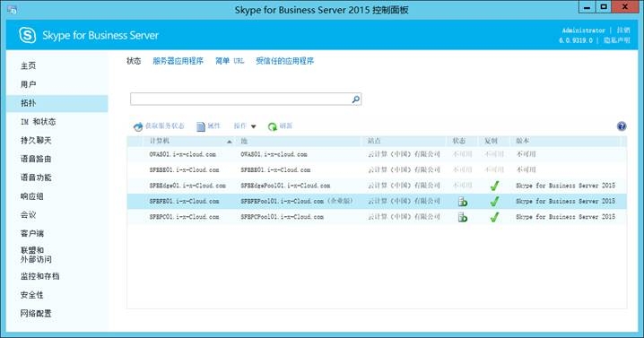
Task: Open 监控和存档 in the sidebar
Action: 40,276
